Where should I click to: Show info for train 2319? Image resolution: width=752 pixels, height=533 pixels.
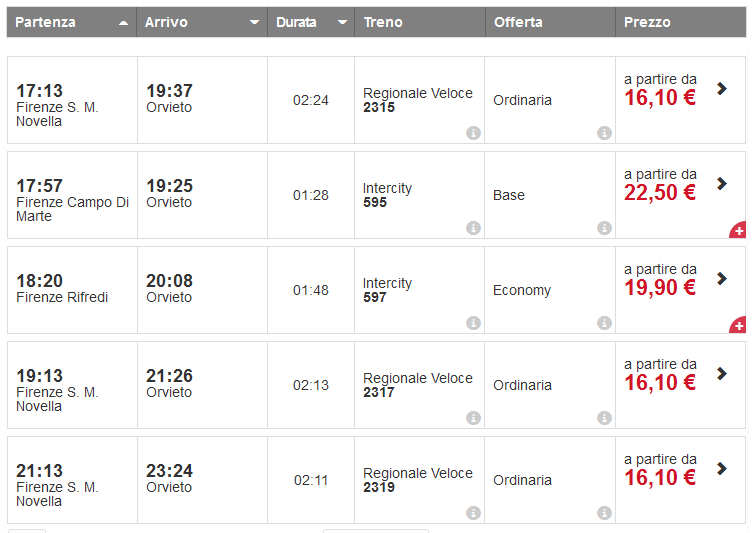473,513
